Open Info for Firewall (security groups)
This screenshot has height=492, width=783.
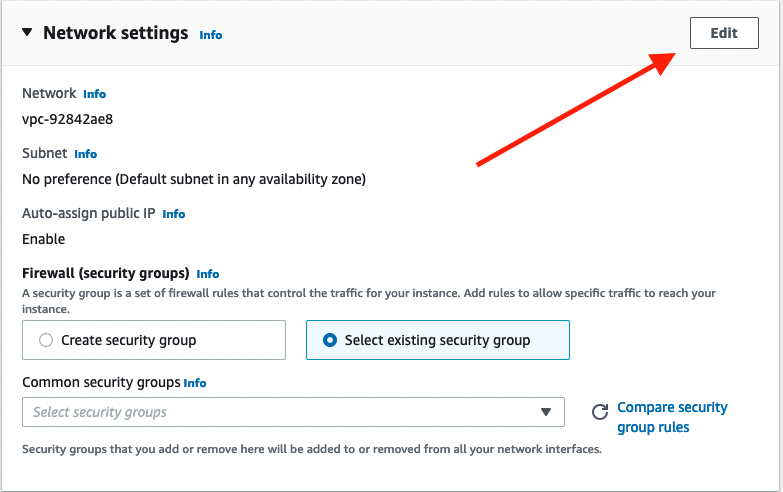[x=207, y=274]
